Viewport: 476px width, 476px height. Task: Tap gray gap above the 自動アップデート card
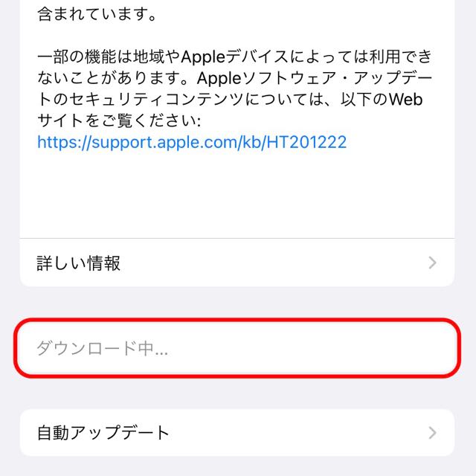click(237, 393)
